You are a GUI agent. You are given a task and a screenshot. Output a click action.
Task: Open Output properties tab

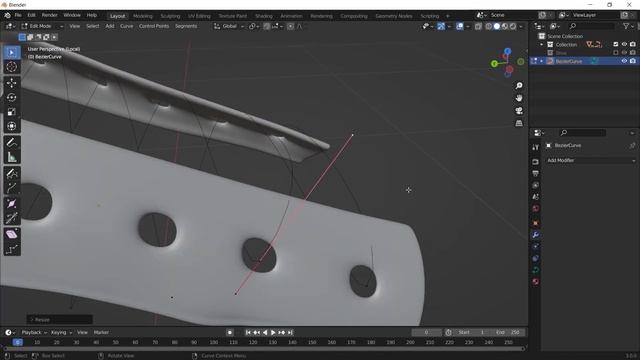(x=536, y=173)
